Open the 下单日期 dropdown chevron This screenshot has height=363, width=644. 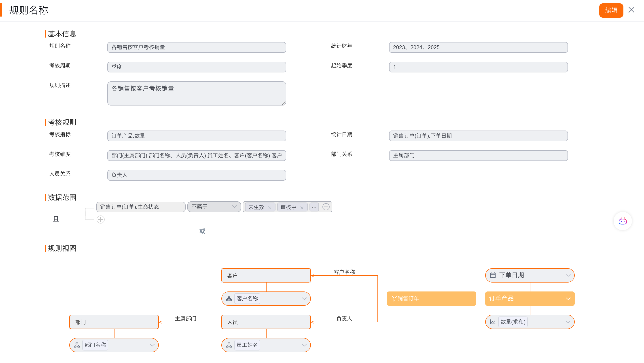pyautogui.click(x=568, y=275)
